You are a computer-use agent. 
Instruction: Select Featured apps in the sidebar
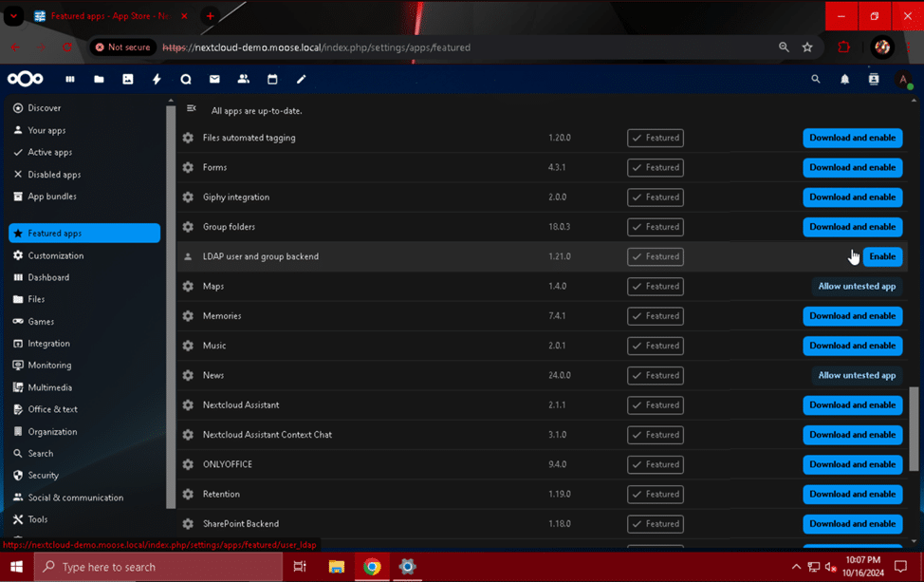(x=84, y=233)
